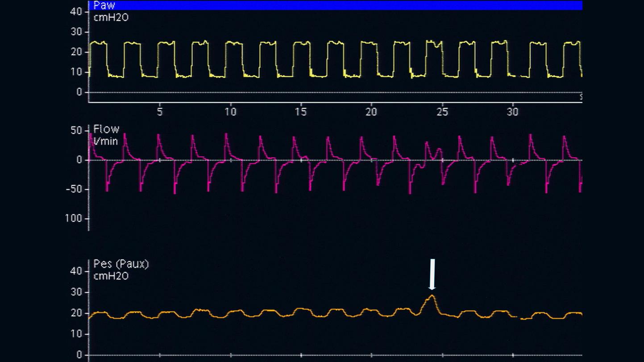Click the 40 value on the Paw axis
This screenshot has height=362, width=644.
(x=76, y=12)
